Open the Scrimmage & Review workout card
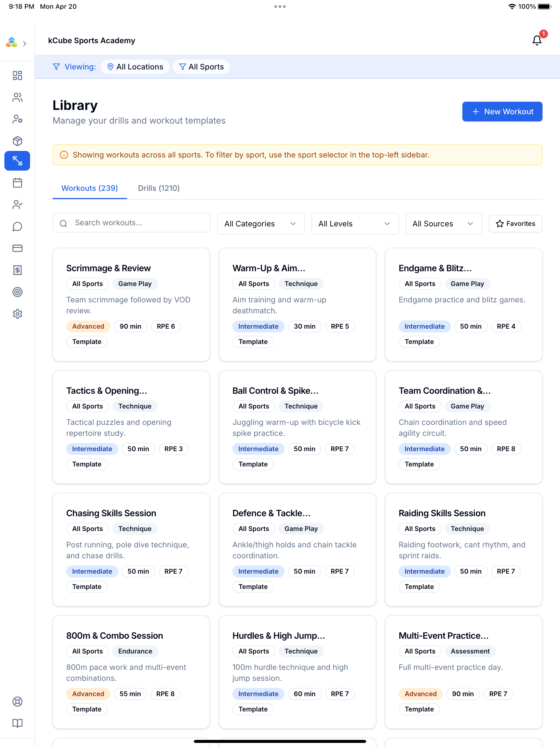 pyautogui.click(x=131, y=305)
